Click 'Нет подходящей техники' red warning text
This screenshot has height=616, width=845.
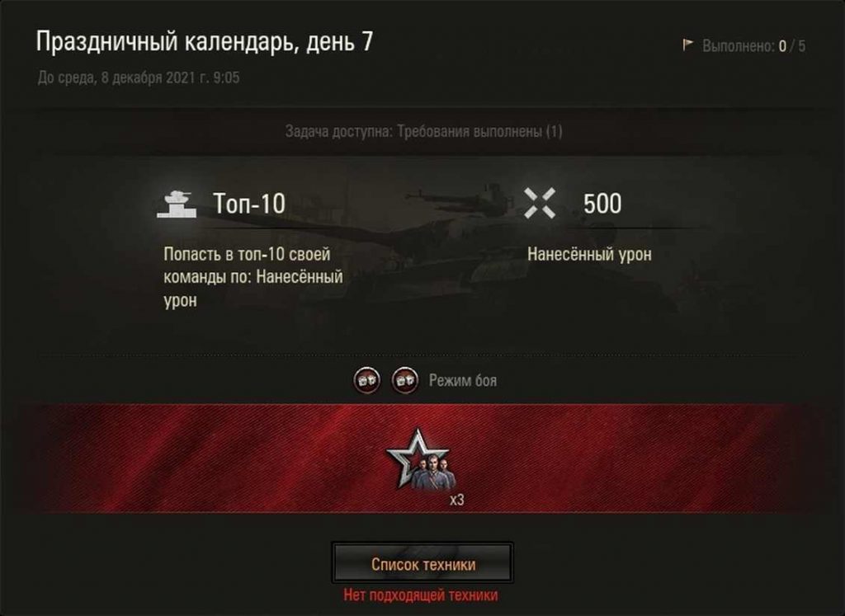pos(420,595)
